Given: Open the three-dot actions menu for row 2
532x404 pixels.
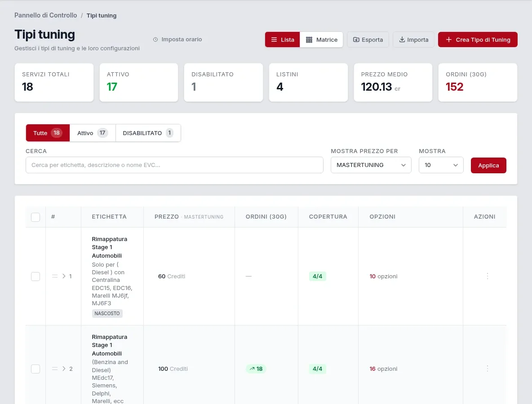Looking at the screenshot, I should tap(487, 369).
